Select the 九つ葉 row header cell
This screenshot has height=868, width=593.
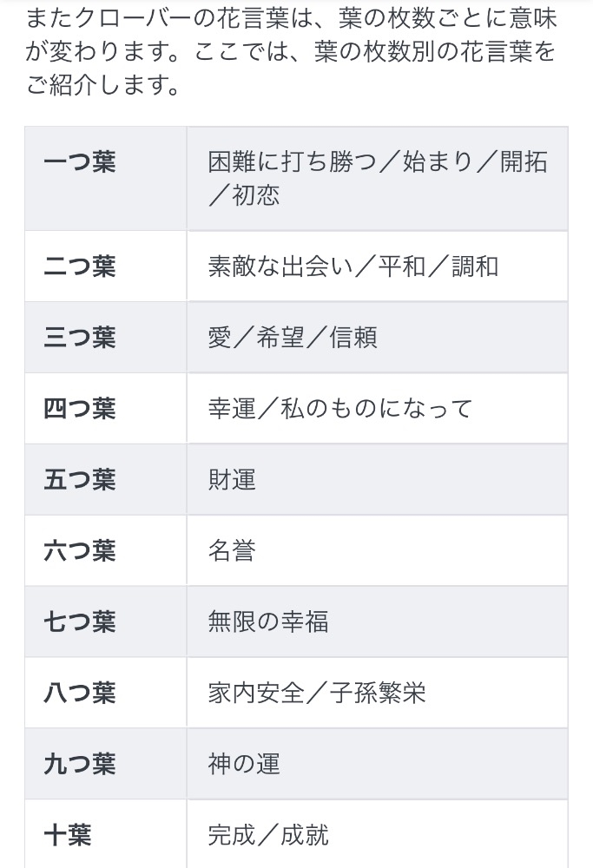click(105, 764)
